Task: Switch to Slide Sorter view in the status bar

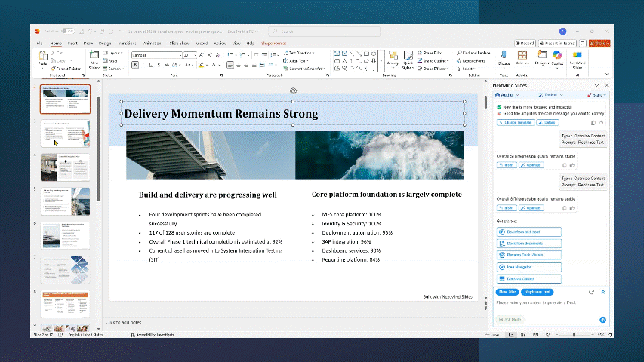Action: pos(523,335)
